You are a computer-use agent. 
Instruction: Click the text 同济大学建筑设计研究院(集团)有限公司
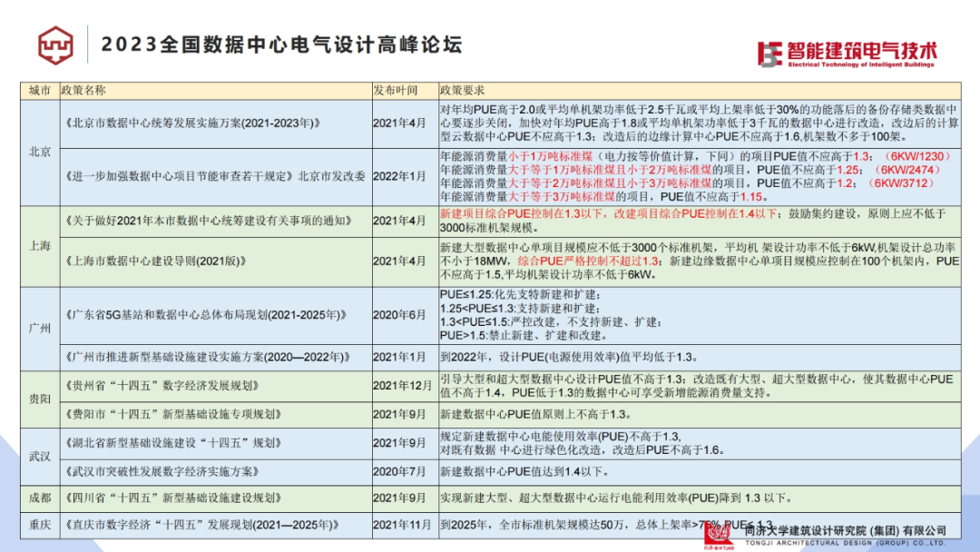pyautogui.click(x=845, y=531)
